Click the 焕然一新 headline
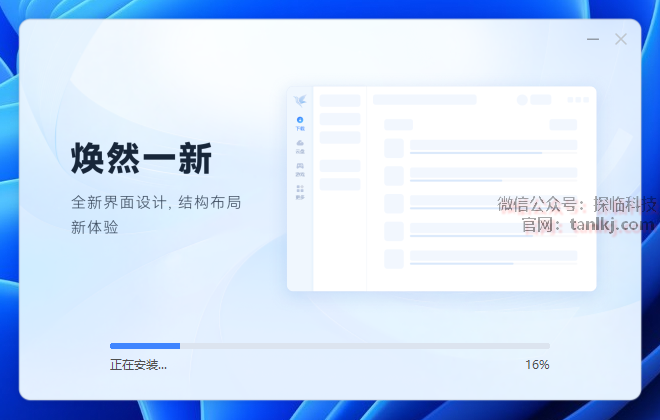The image size is (660, 420). pyautogui.click(x=141, y=158)
